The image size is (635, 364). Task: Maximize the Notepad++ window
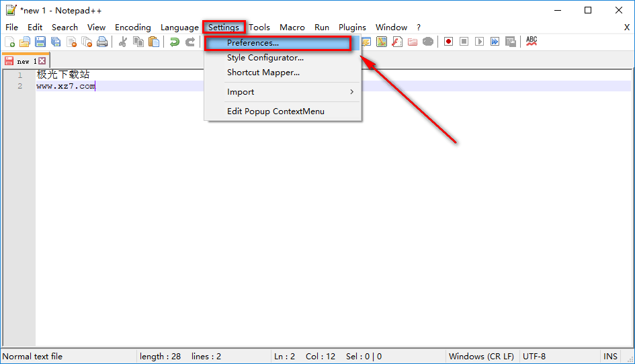point(587,10)
